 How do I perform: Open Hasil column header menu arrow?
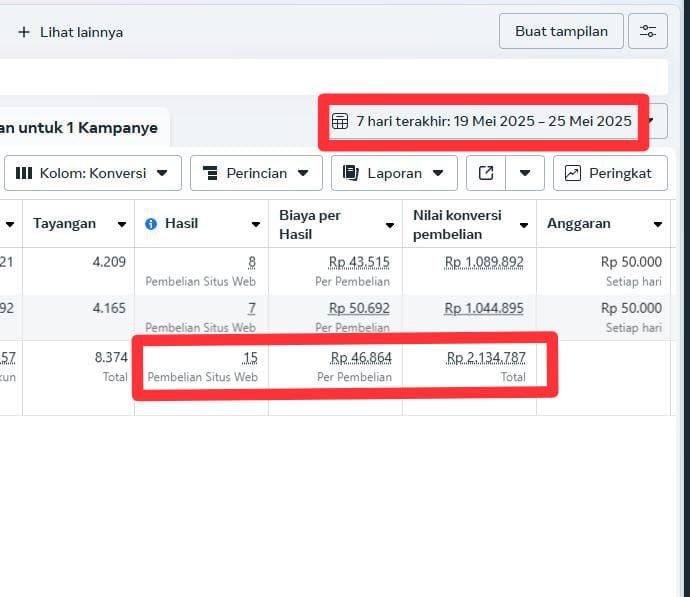click(x=256, y=224)
